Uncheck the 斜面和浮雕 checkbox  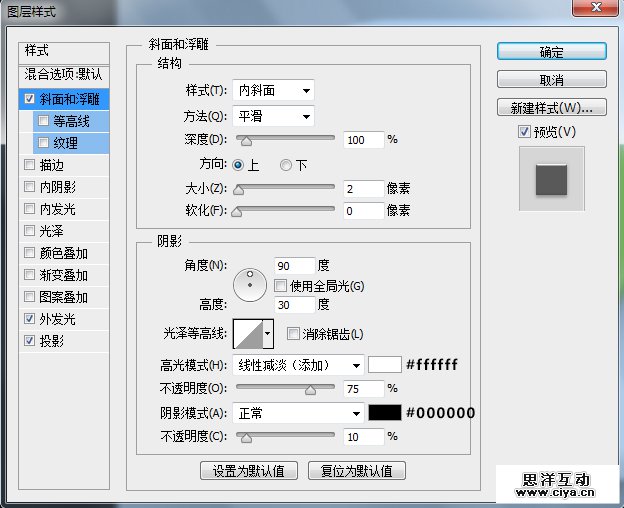[x=29, y=98]
